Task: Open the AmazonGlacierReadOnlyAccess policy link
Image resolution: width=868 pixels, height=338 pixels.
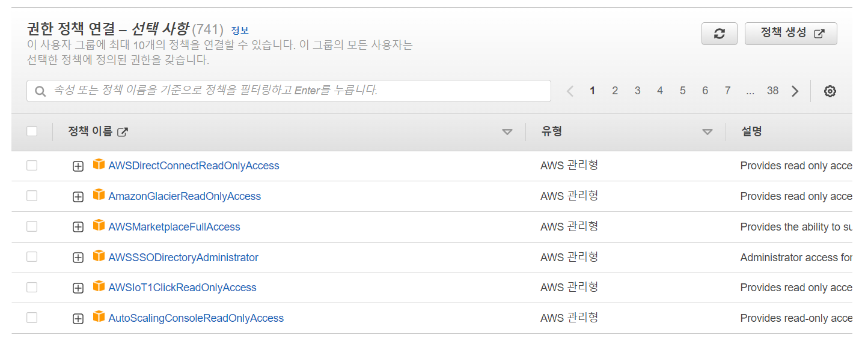Action: click(185, 196)
